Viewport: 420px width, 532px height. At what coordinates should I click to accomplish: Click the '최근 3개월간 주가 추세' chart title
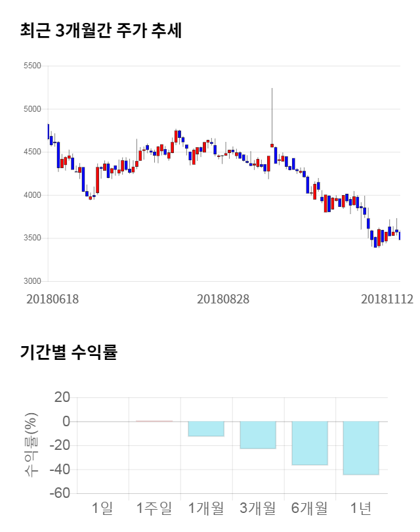coord(101,31)
